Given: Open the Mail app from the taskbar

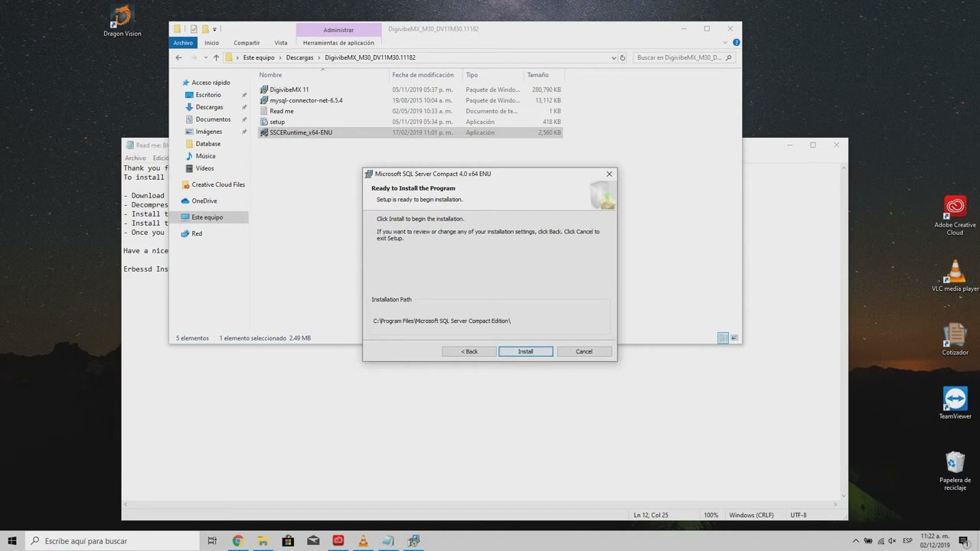Looking at the screenshot, I should click(x=313, y=541).
